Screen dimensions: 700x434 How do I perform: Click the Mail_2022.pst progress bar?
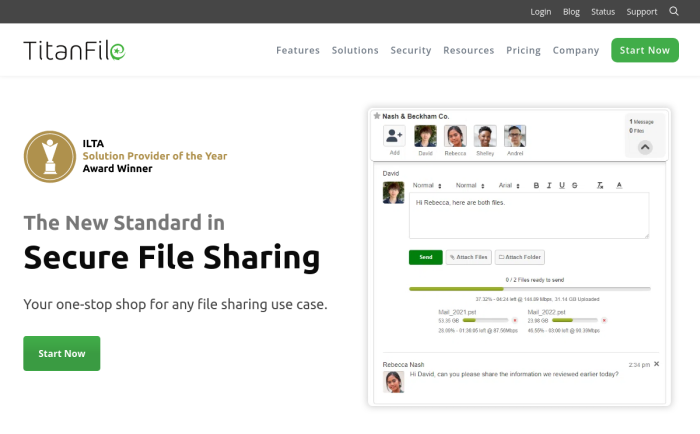point(575,320)
